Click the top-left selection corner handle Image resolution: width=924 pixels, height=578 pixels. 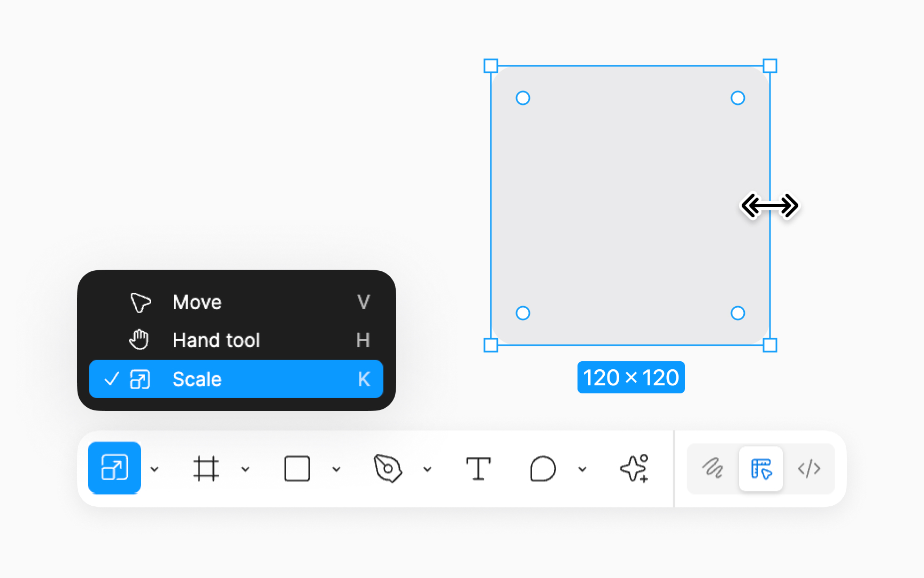(x=491, y=66)
